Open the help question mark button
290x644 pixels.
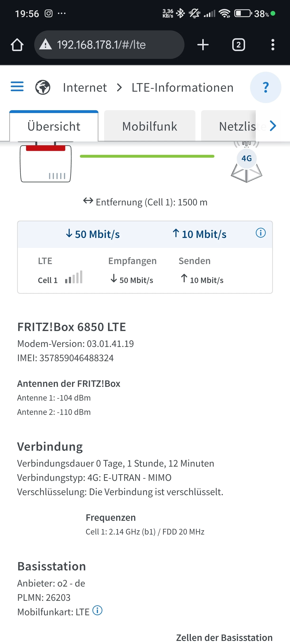click(266, 87)
